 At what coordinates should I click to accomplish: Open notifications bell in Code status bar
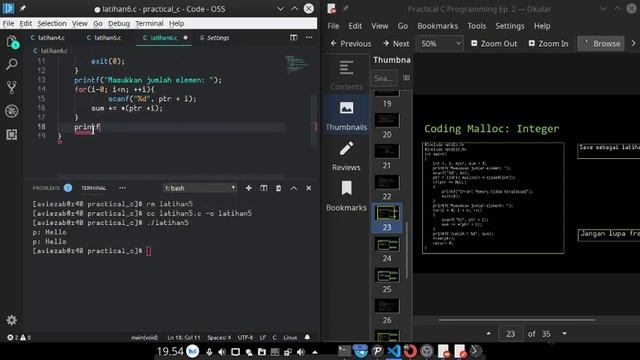307,338
